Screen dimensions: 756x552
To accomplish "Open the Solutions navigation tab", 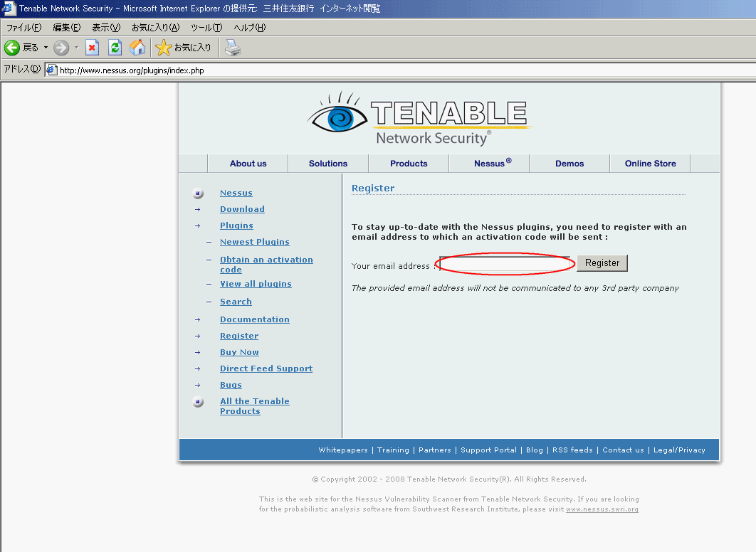I will (x=328, y=164).
